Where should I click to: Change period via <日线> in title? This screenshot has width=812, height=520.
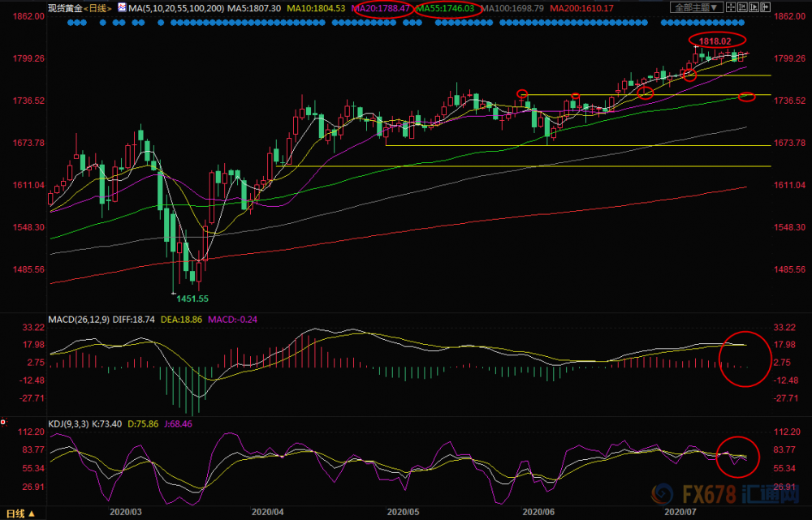(98, 8)
